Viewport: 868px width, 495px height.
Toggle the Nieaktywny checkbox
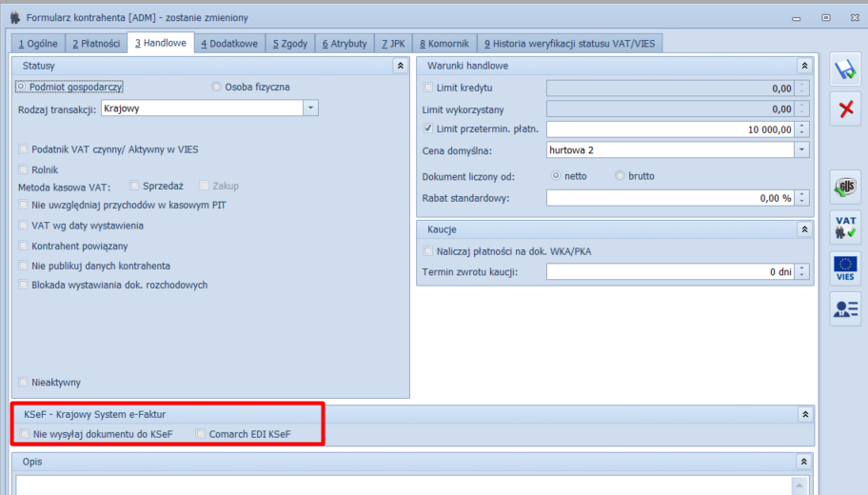click(x=23, y=382)
